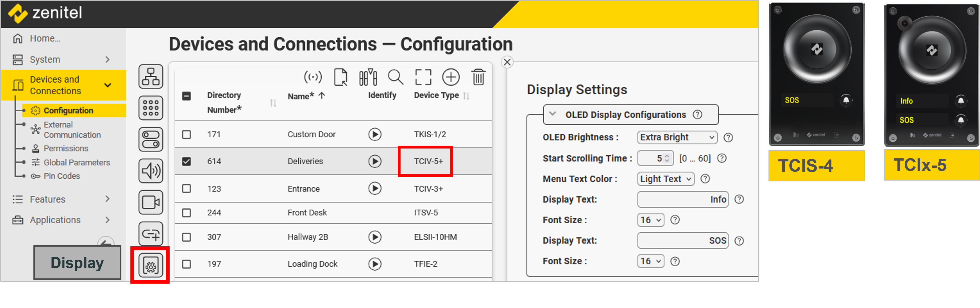Click the Info display text field
The image size is (980, 308).
[683, 199]
